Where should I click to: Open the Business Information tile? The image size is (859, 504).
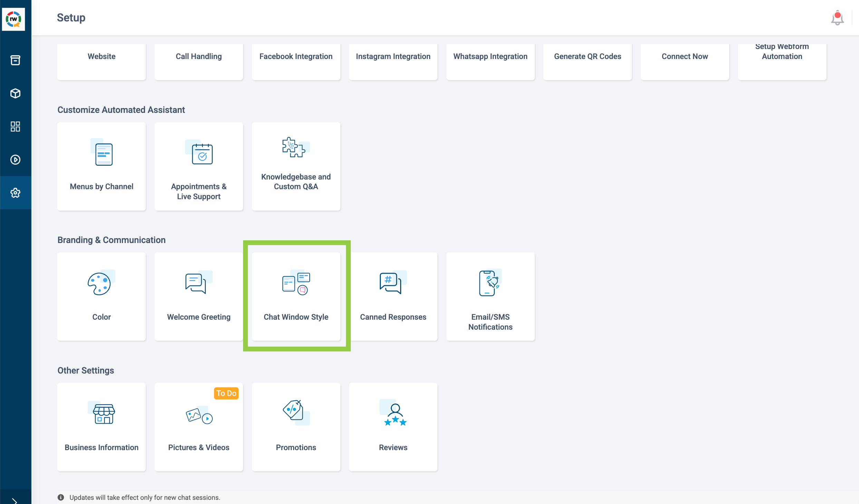[x=102, y=427]
